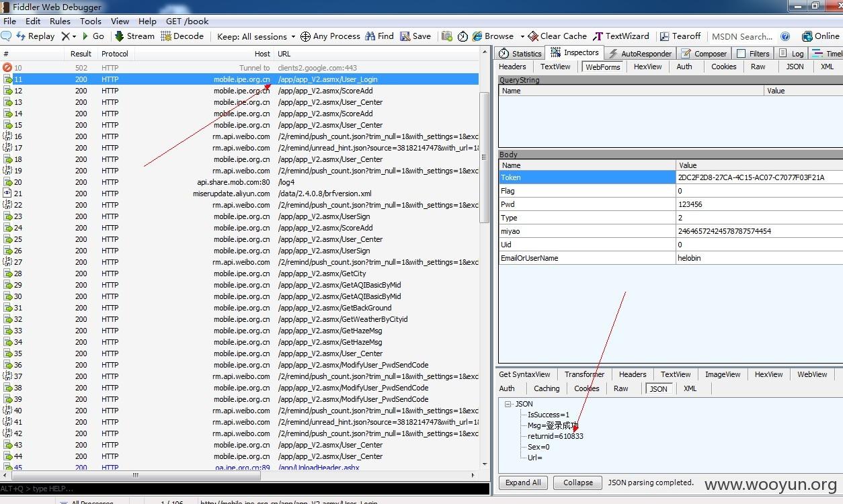Open the File menu
The width and height of the screenshot is (843, 504).
pyautogui.click(x=9, y=21)
